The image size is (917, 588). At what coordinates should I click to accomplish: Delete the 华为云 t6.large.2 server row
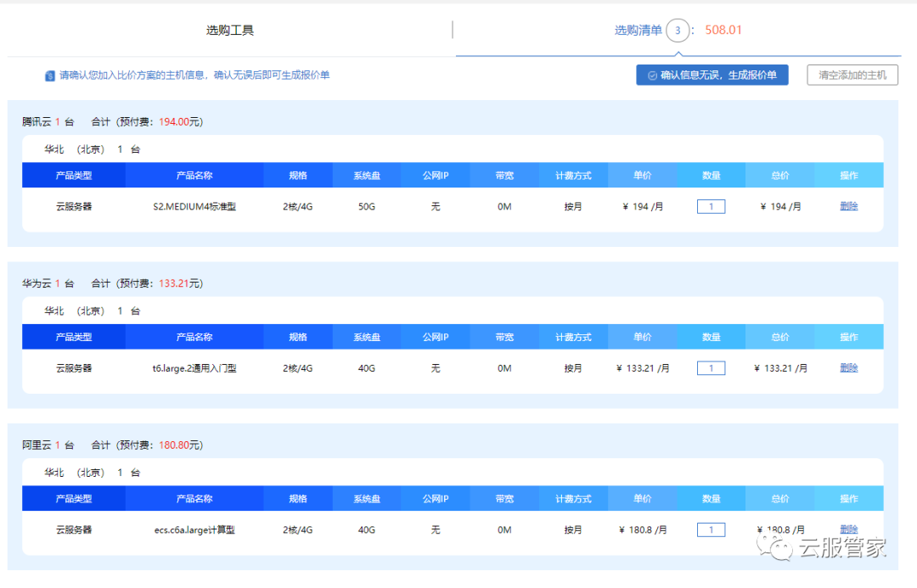(x=848, y=368)
